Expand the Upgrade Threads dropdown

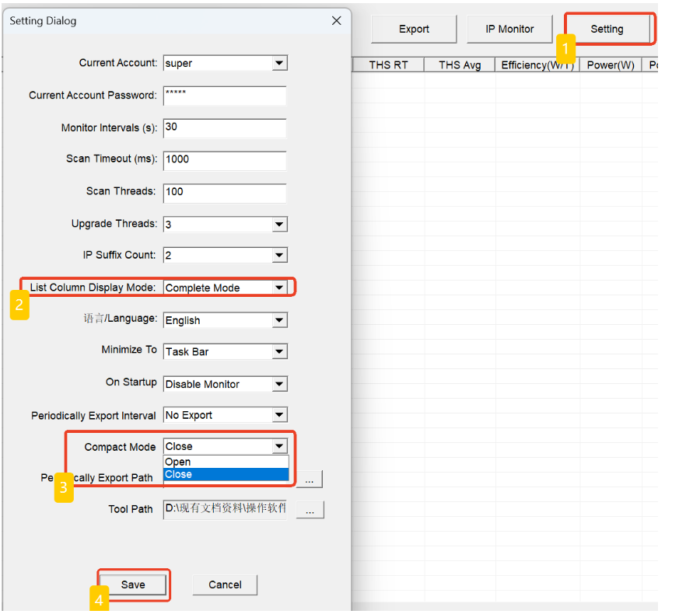point(279,224)
